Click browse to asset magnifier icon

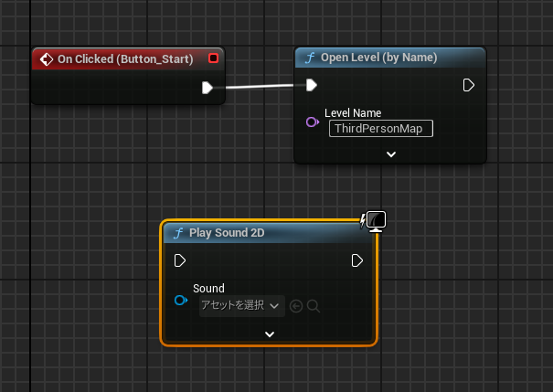click(x=314, y=306)
